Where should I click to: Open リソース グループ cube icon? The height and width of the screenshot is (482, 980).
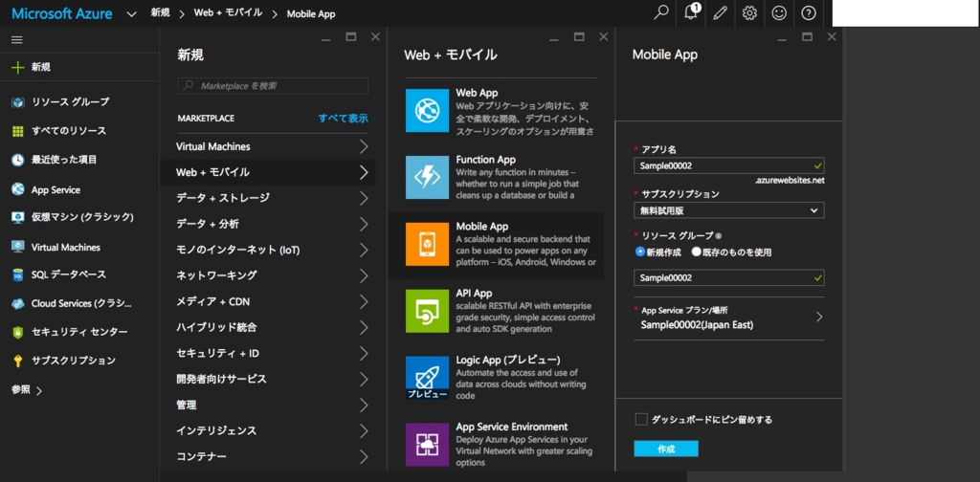pos(18,102)
